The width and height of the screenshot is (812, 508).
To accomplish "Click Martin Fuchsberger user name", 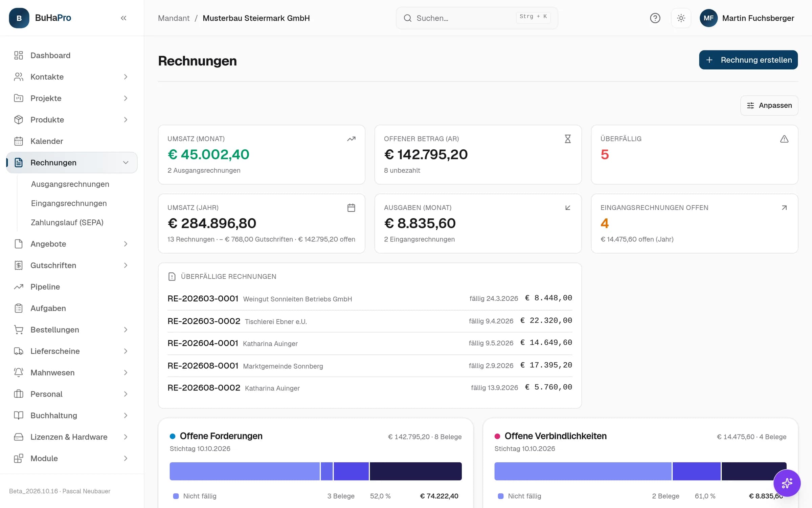I will point(758,18).
